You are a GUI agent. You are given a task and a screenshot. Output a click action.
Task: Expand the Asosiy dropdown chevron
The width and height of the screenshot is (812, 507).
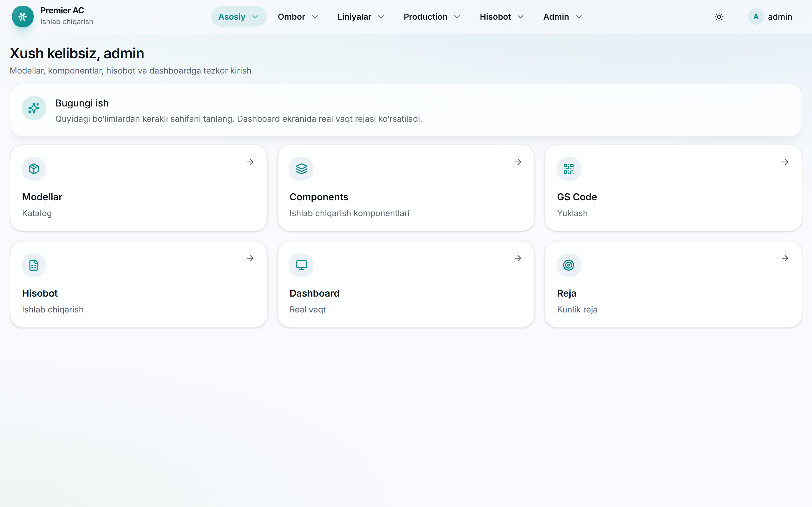tap(255, 17)
